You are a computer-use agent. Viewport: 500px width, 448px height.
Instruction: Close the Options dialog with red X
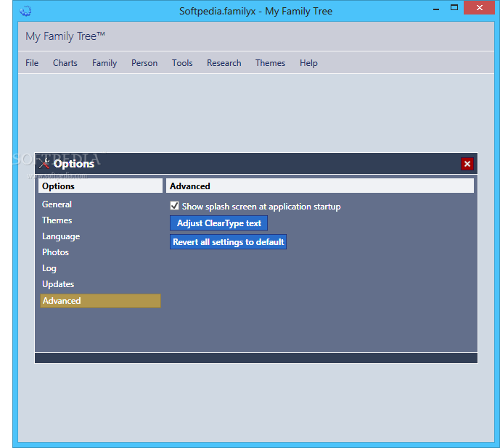(467, 164)
